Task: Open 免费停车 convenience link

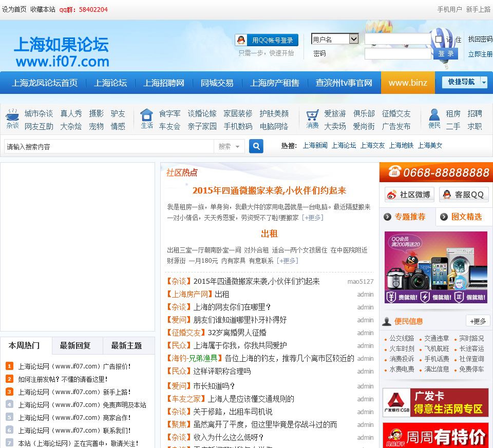Action: click(x=471, y=369)
